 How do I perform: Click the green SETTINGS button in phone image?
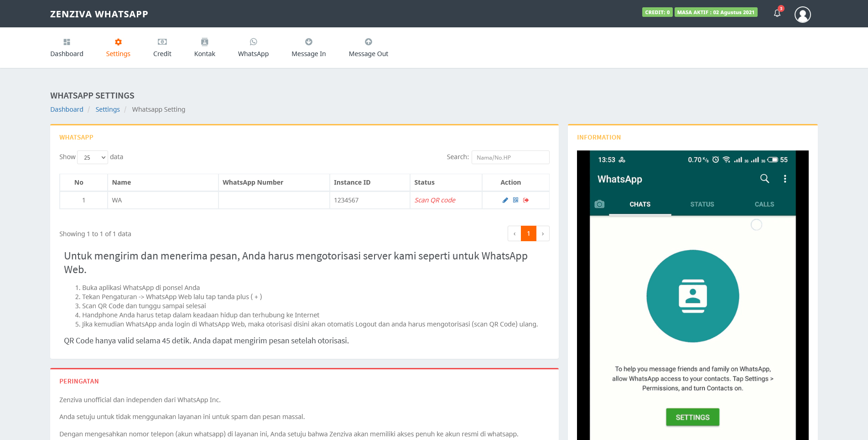point(692,417)
